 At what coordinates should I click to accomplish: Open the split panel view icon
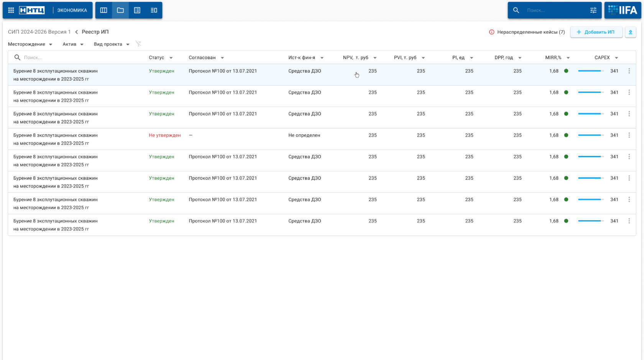154,10
